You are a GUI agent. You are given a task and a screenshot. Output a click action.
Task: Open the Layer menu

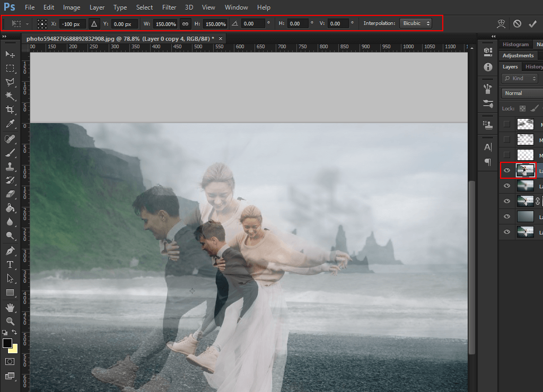97,7
